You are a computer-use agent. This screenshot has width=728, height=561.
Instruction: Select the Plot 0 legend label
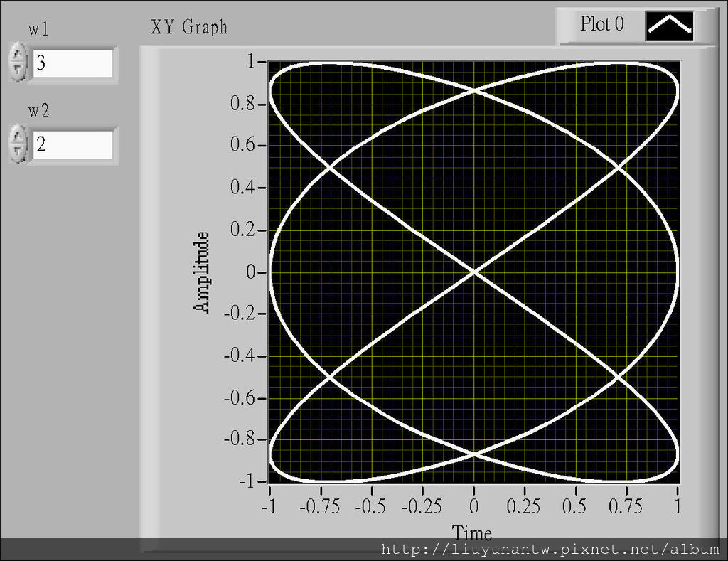point(601,24)
